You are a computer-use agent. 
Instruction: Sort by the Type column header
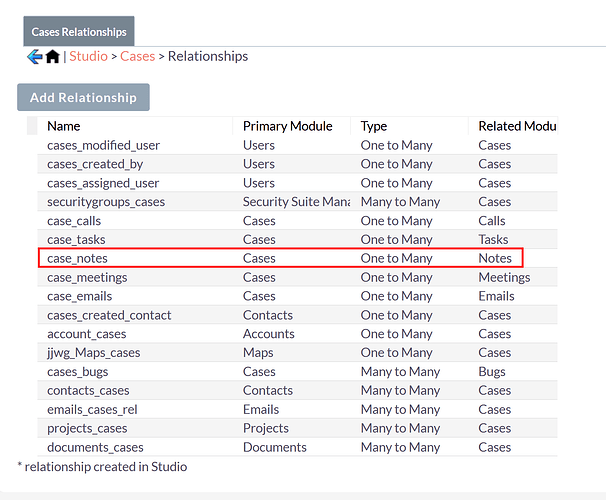[x=374, y=126]
